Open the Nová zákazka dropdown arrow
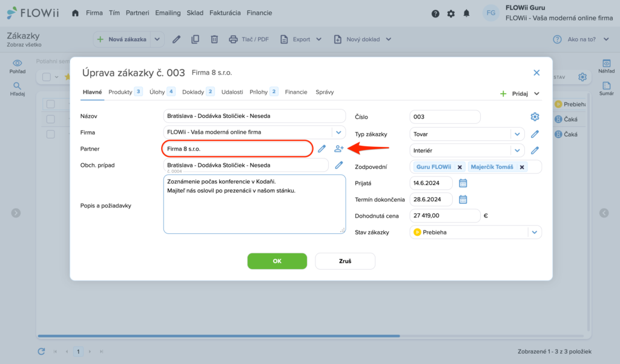Image resolution: width=620 pixels, height=364 pixels. coord(157,39)
